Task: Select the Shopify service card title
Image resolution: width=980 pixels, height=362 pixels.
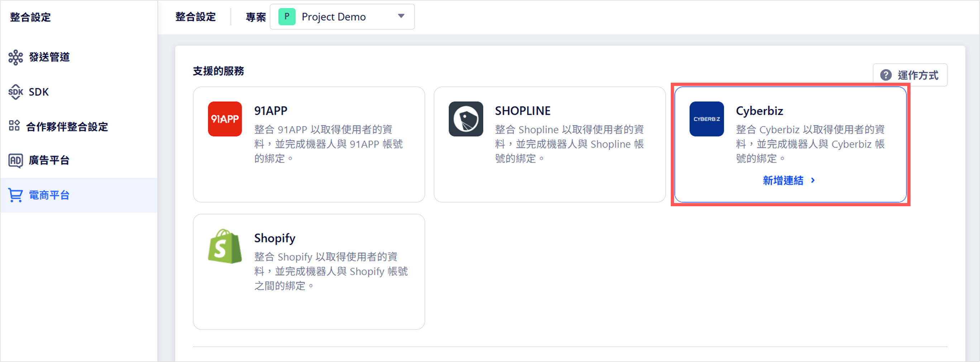Action: pos(275,238)
